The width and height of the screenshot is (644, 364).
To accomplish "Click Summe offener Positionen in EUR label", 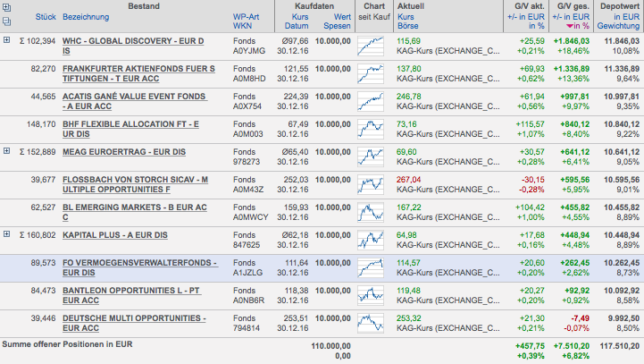I will click(x=67, y=344).
